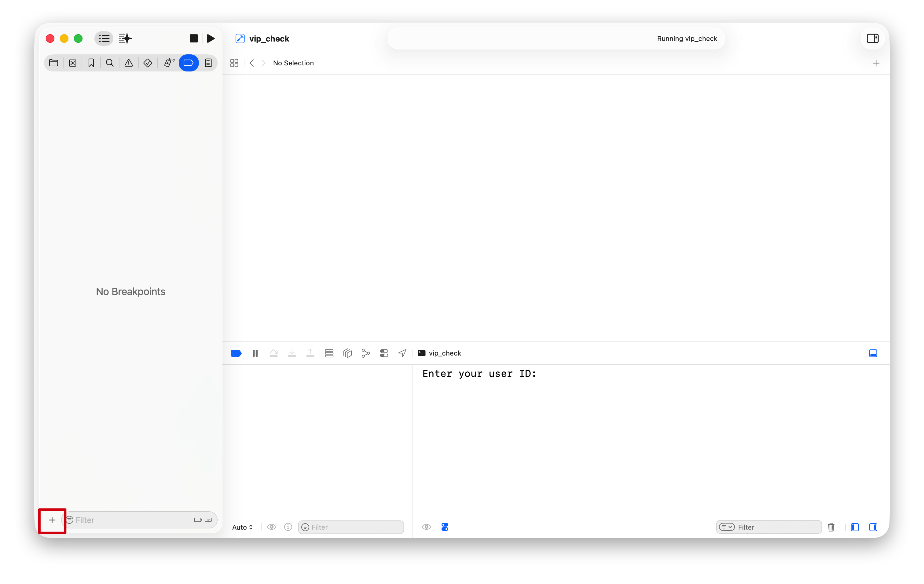
Task: Click the Debug Memory Graph icon
Action: (365, 353)
